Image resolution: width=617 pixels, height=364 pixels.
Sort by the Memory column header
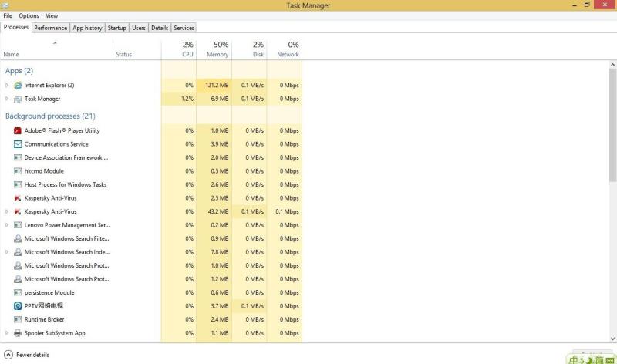click(x=214, y=49)
